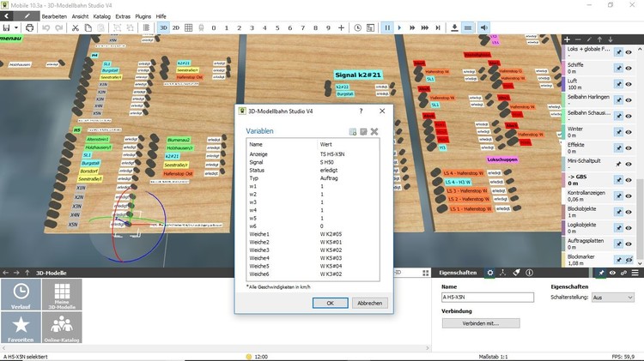This screenshot has width=644, height=361.
Task: Open the Katalog menu
Action: (101, 15)
